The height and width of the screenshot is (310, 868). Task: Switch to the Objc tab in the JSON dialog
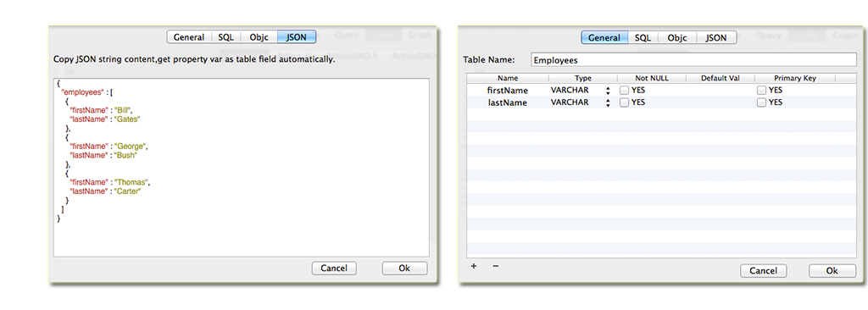point(259,37)
